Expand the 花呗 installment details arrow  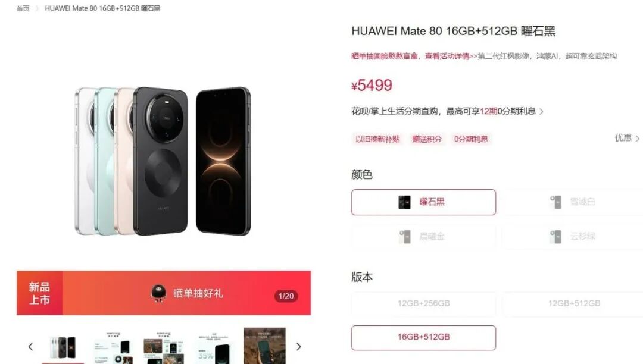(x=541, y=111)
